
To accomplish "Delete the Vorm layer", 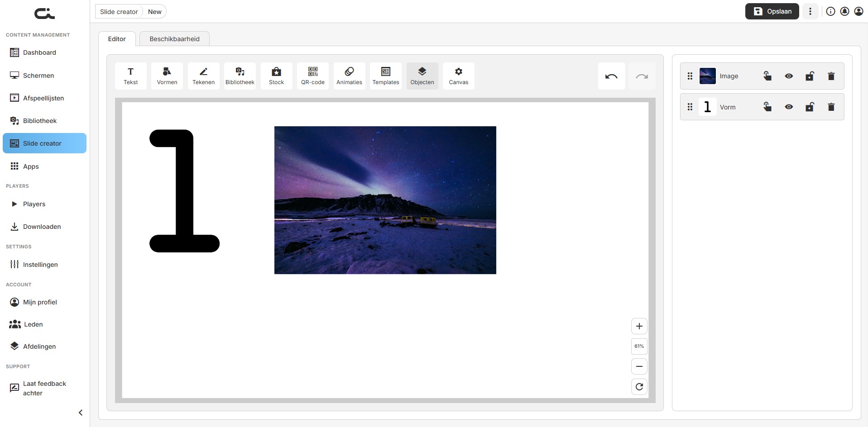I will click(831, 107).
